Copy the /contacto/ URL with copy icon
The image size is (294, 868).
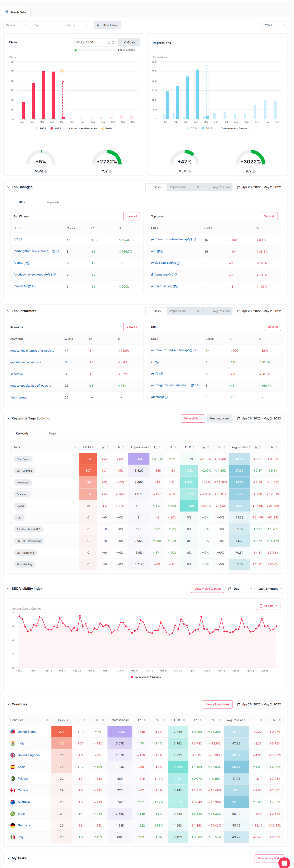(33, 286)
